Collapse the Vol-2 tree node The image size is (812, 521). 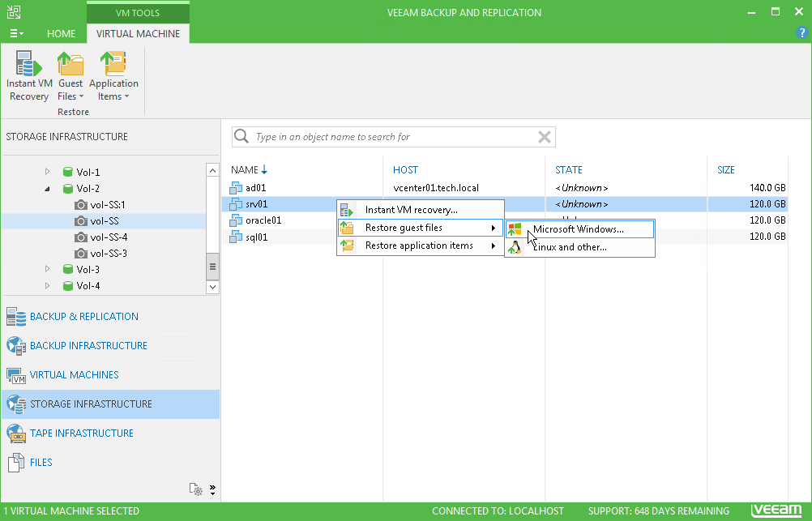47,189
